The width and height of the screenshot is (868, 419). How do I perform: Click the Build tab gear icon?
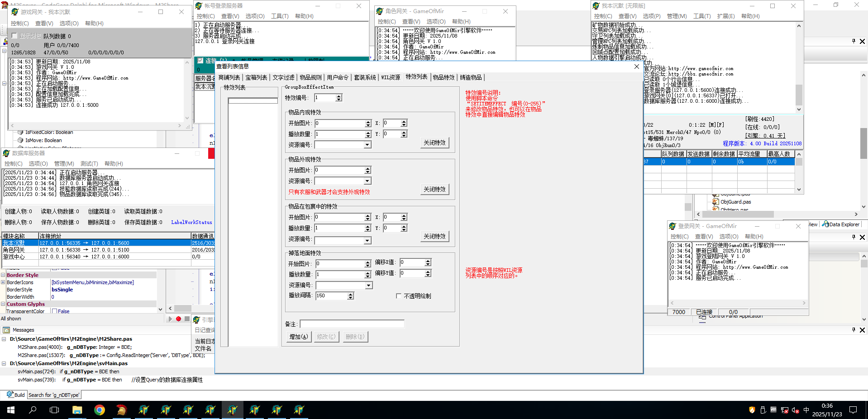[x=10, y=395]
